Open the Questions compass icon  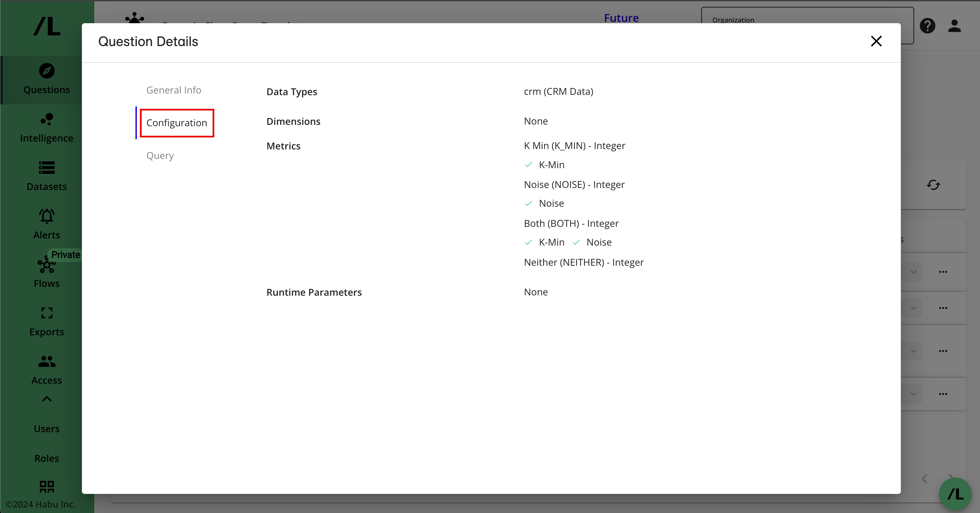(46, 71)
